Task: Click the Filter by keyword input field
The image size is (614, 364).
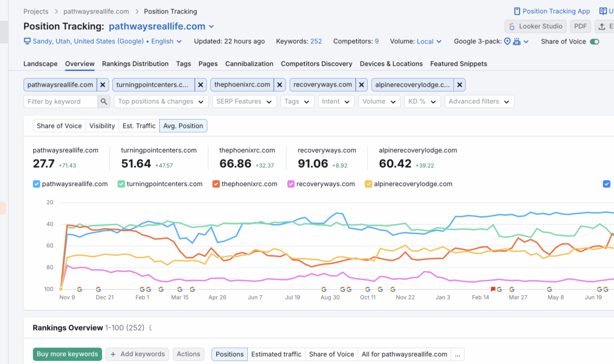Action: pos(60,102)
